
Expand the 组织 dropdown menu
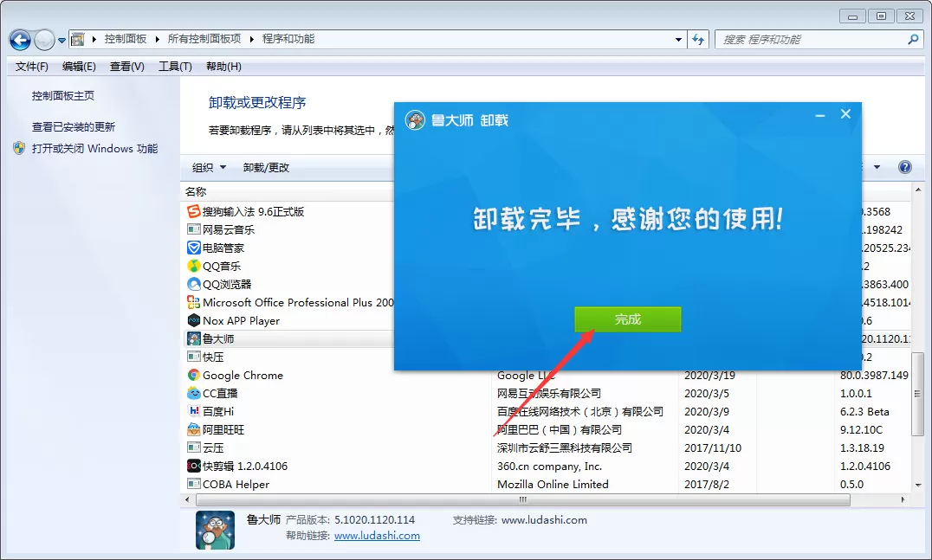pos(209,167)
